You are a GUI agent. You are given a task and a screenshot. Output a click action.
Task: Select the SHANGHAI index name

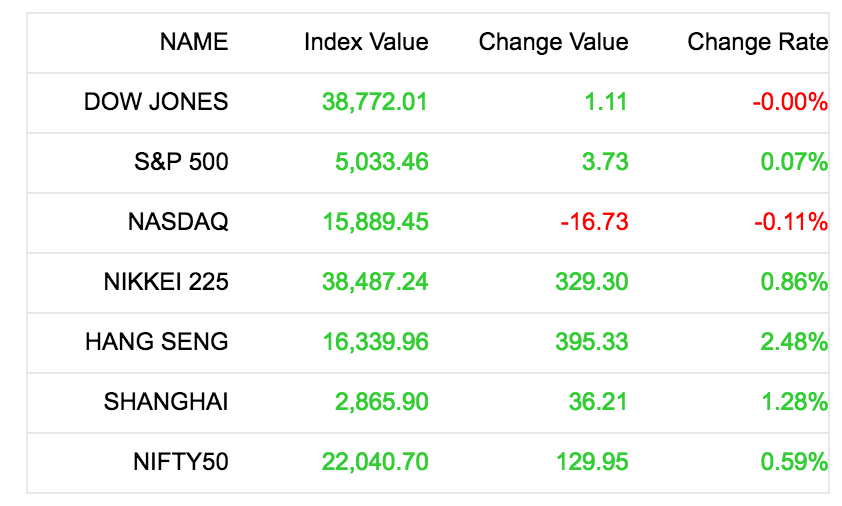166,402
